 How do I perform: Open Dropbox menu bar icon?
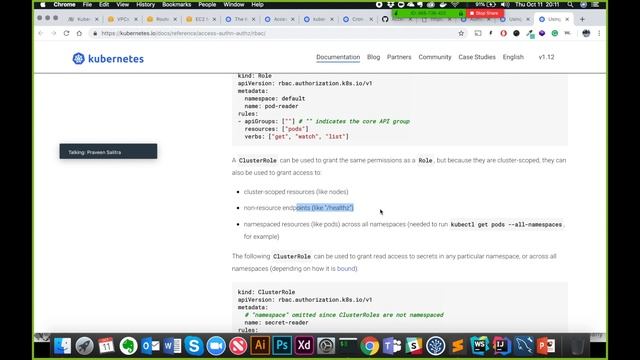point(391,4)
